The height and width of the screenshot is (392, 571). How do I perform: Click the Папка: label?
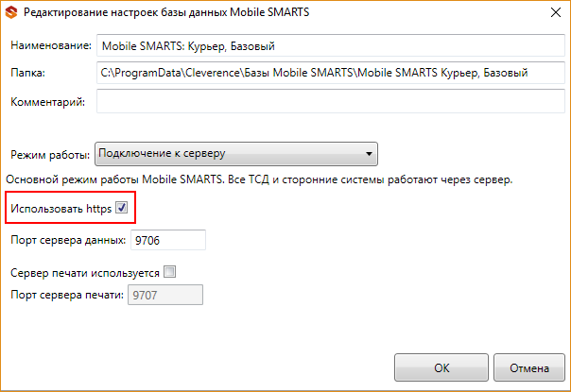tap(27, 73)
